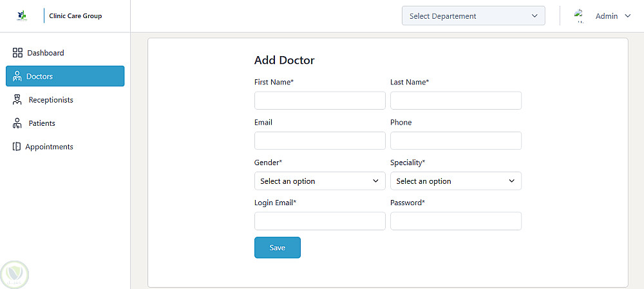Click the Doctors sidebar icon
Screen dimensions: 644x289
click(x=17, y=76)
